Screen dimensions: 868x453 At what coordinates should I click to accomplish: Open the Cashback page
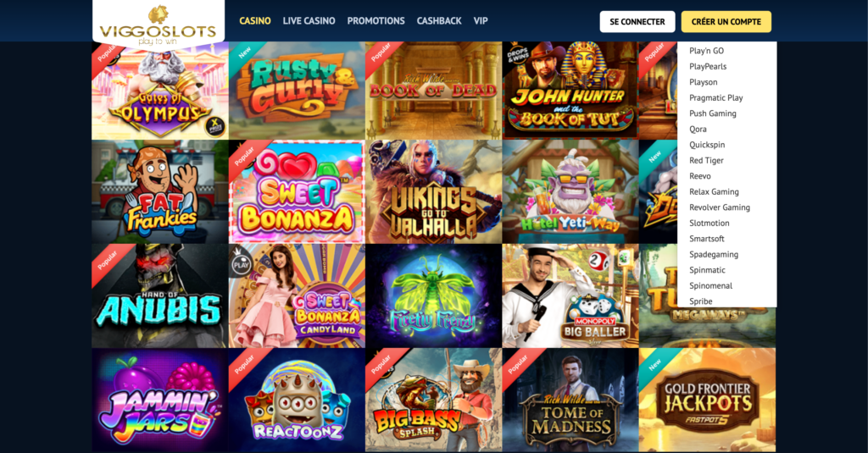[439, 21]
